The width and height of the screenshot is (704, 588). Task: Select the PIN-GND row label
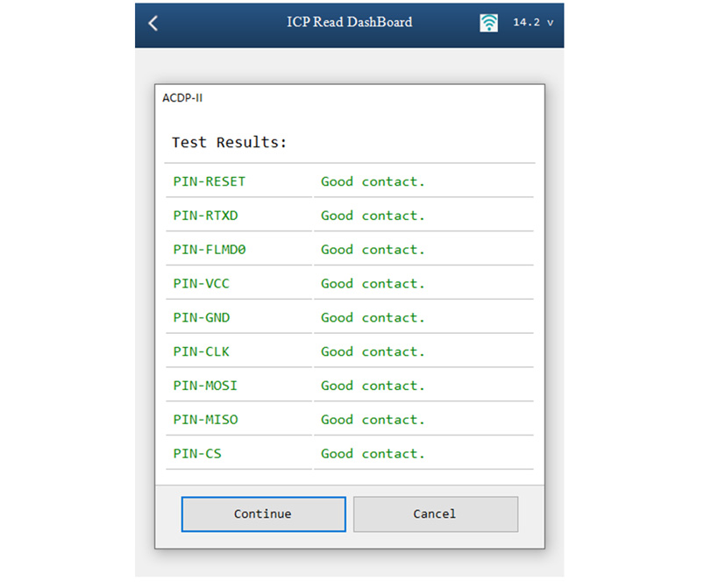[x=202, y=317]
